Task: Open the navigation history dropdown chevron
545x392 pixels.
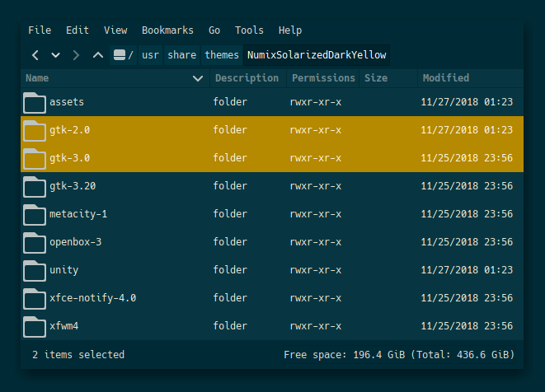Action: tap(56, 55)
